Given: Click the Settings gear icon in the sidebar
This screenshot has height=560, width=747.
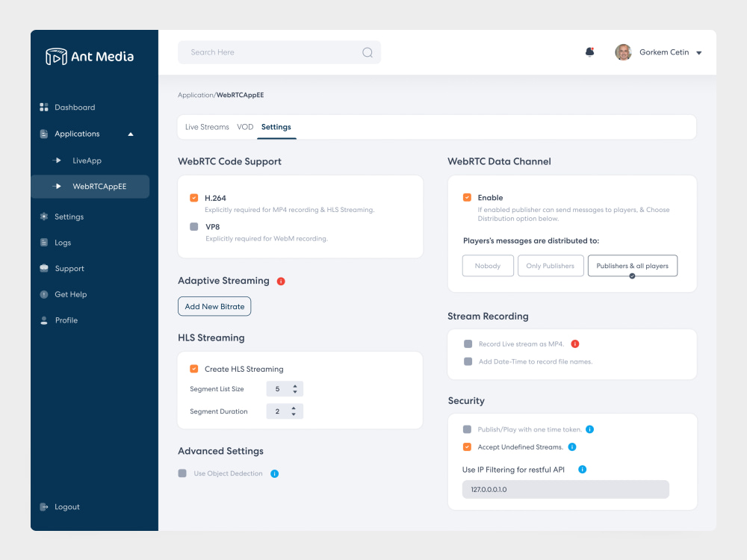Looking at the screenshot, I should (x=44, y=217).
